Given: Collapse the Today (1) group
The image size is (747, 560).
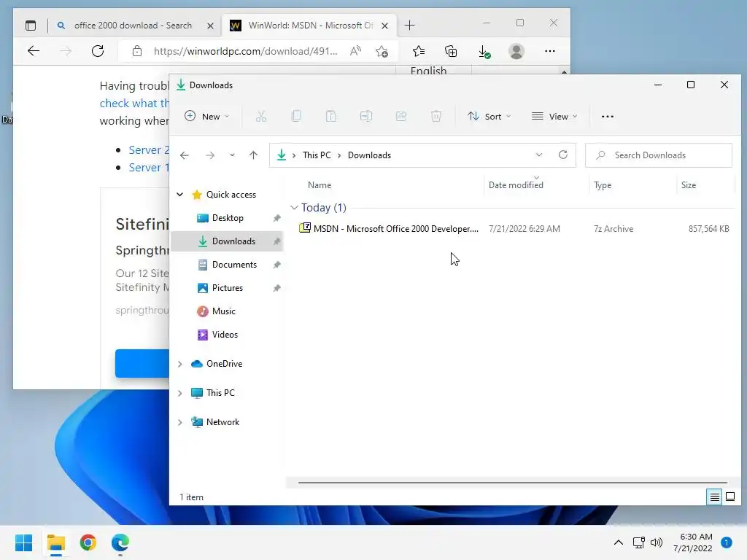Looking at the screenshot, I should click(295, 208).
